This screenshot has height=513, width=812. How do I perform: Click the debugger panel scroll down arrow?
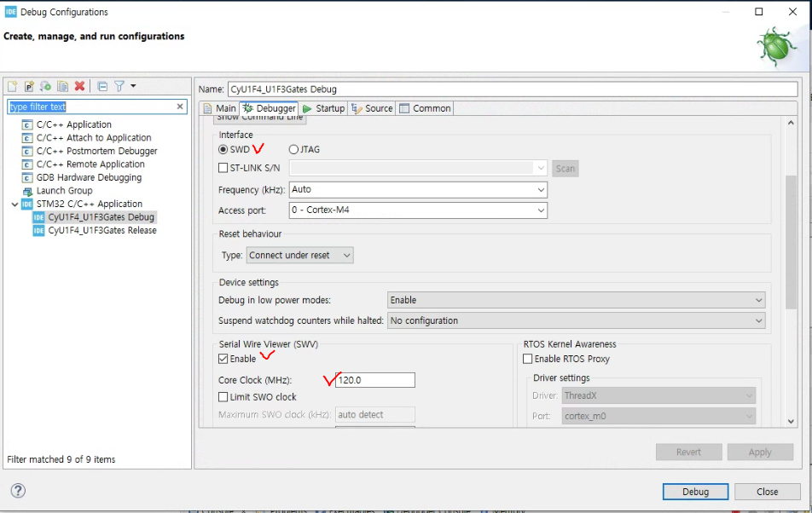(791, 421)
